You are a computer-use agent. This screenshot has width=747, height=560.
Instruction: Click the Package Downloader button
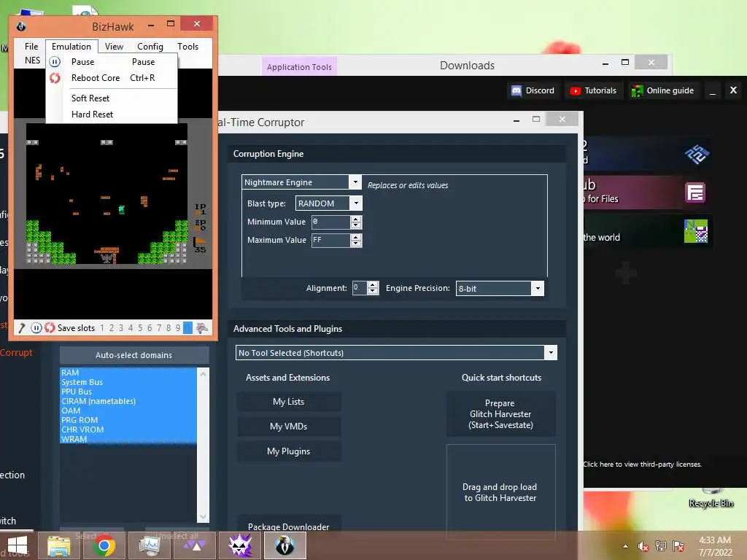click(289, 525)
